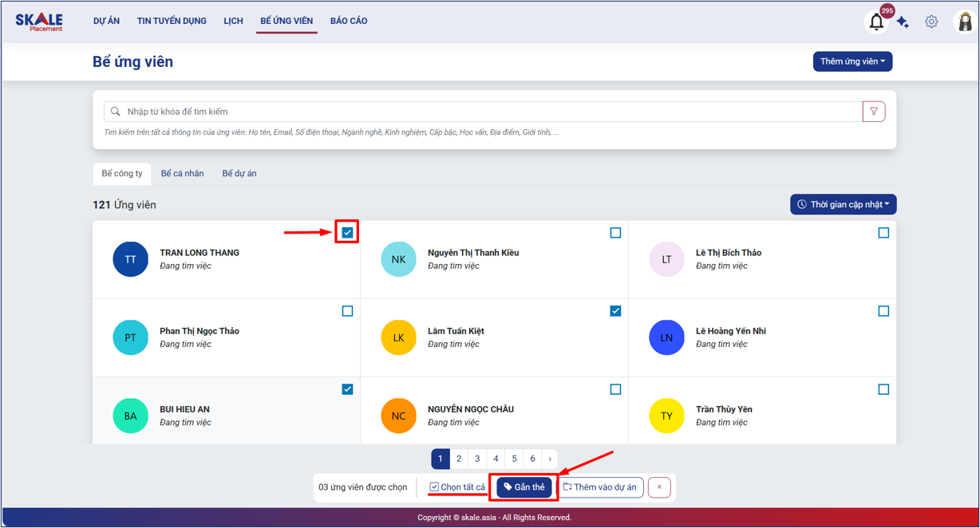Click the AI sparkle icon
Image resolution: width=980 pixels, height=528 pixels.
click(x=903, y=22)
